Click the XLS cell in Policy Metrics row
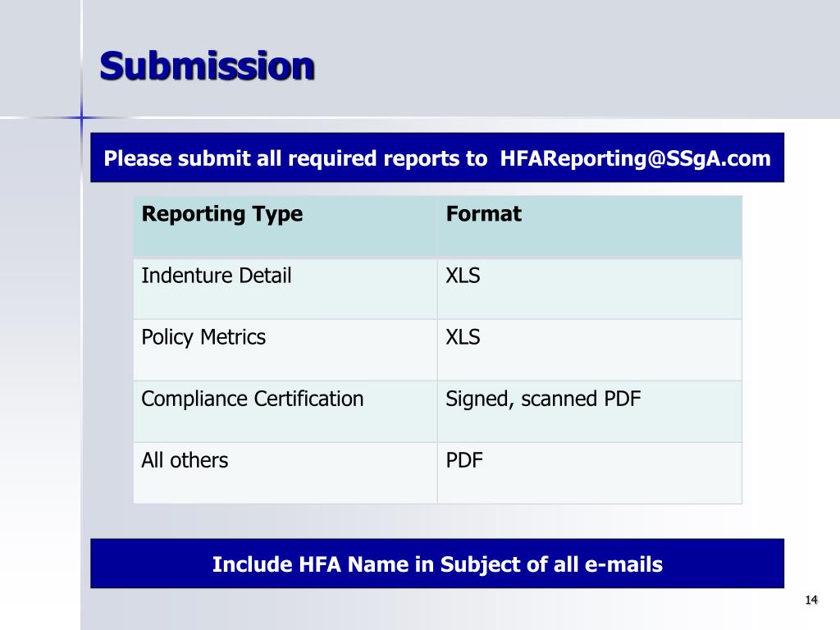Image resolution: width=840 pixels, height=630 pixels. pyautogui.click(x=589, y=350)
